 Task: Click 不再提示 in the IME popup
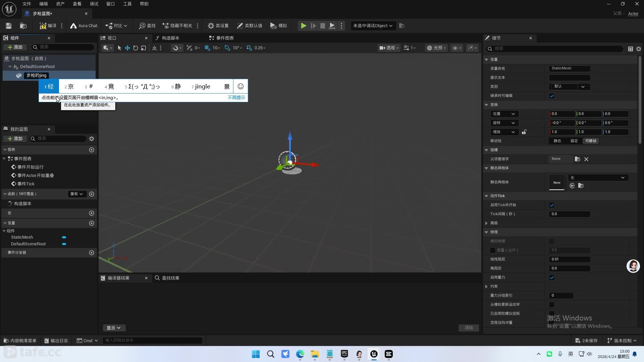pyautogui.click(x=236, y=98)
